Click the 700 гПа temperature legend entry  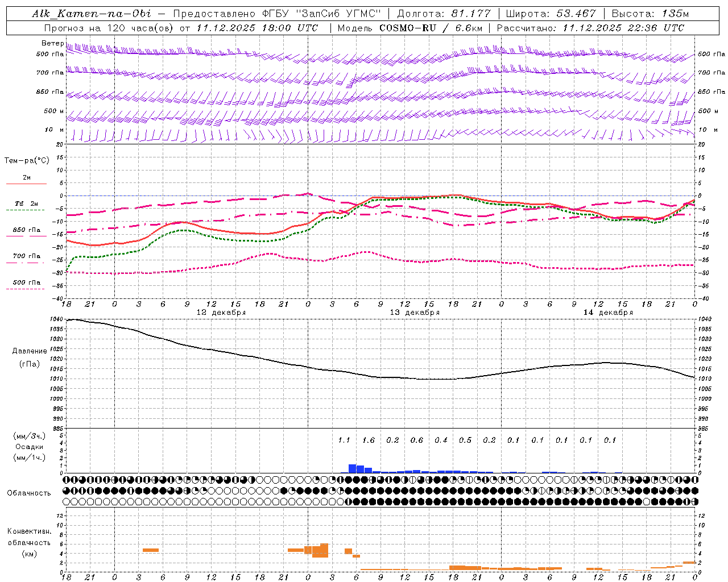pos(27,256)
